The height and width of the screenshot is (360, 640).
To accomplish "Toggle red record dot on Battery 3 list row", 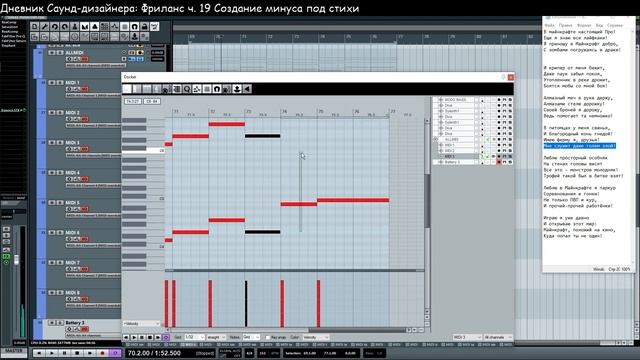I will tap(499, 162).
